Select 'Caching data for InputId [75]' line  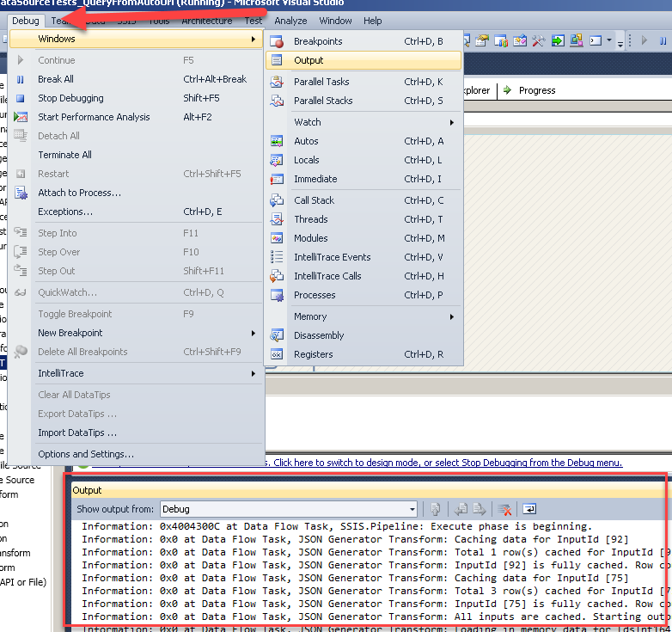click(355, 578)
